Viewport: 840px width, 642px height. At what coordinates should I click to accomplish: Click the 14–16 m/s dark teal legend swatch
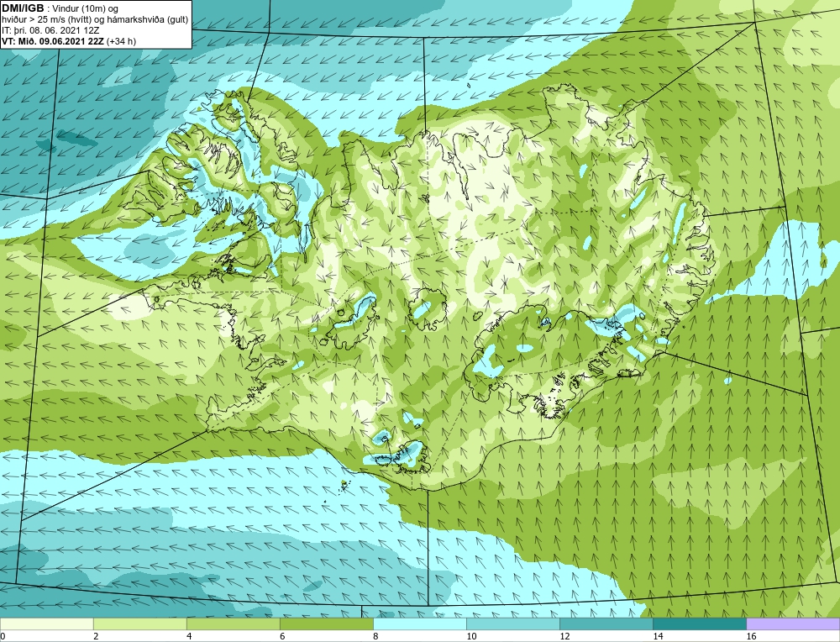(699, 624)
